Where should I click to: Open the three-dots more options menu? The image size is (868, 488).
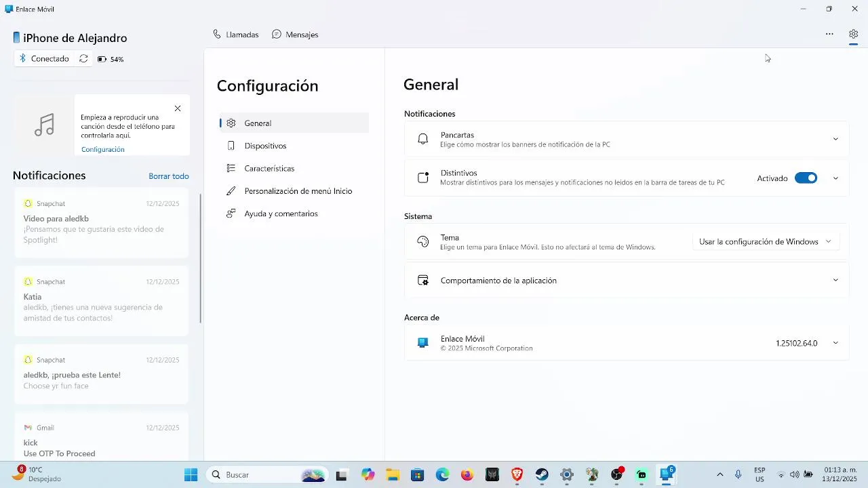click(x=829, y=34)
